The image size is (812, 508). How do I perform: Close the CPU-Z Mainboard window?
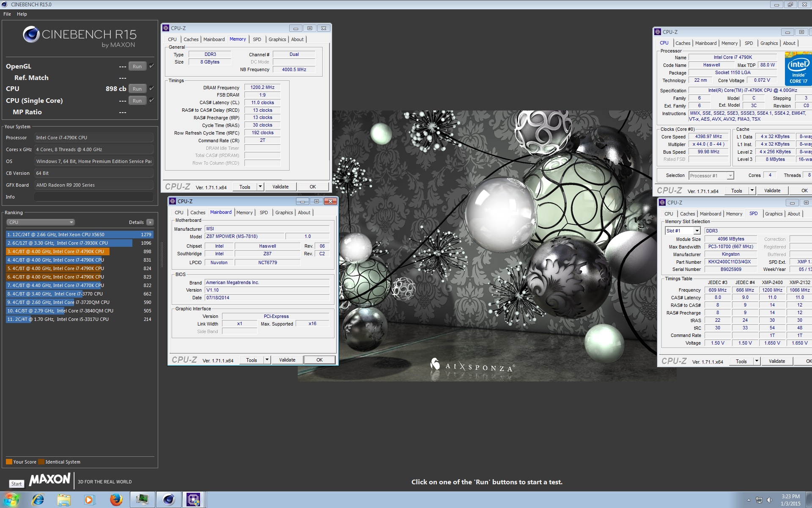(330, 201)
